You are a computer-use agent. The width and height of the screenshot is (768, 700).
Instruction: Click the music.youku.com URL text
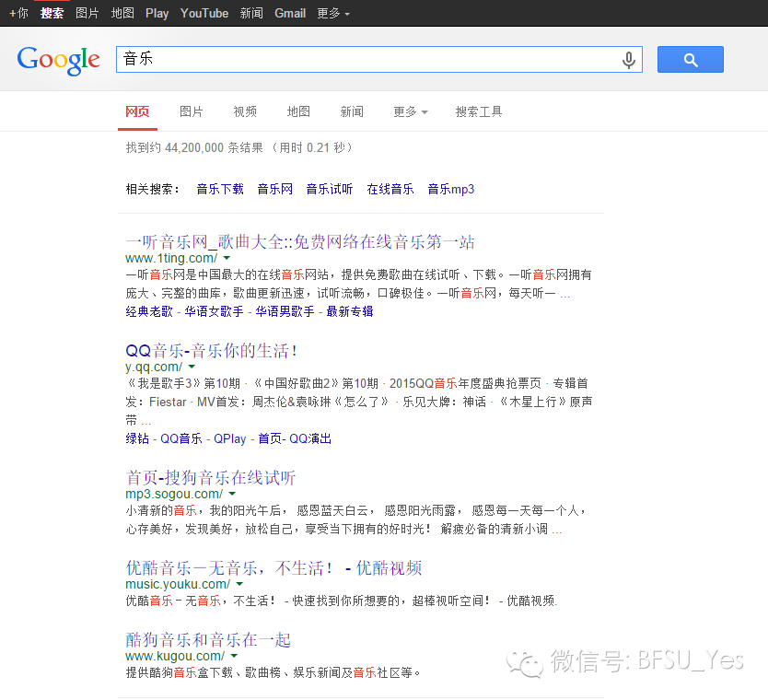click(x=178, y=584)
